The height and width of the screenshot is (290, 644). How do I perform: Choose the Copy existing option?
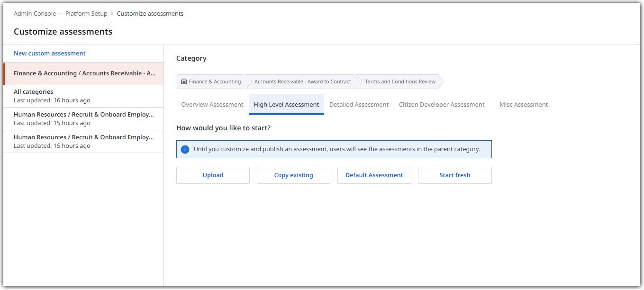tap(293, 175)
